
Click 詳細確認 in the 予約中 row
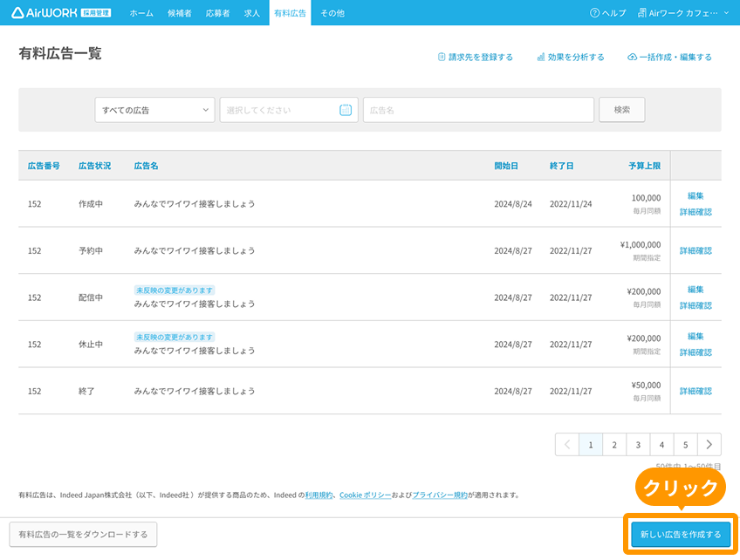pos(695,250)
